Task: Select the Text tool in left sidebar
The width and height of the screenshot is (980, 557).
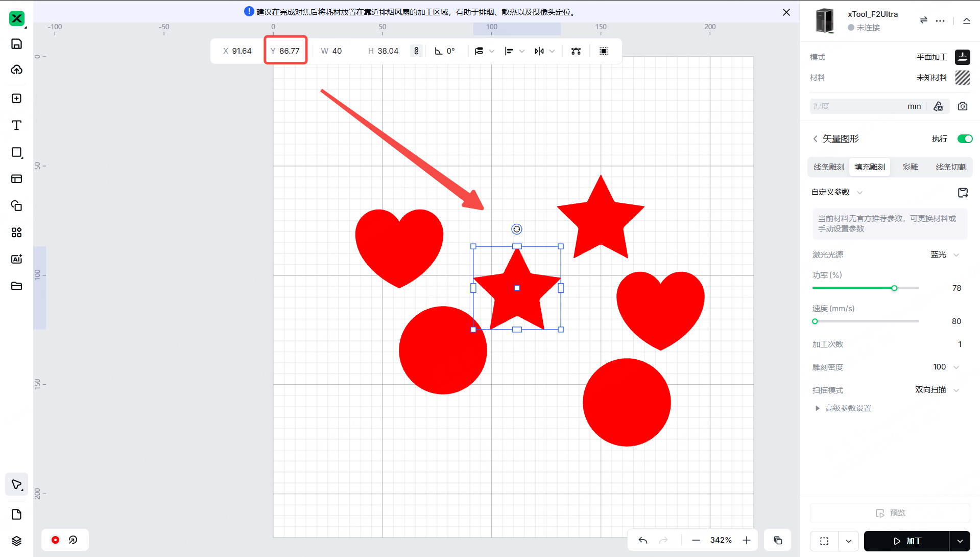Action: tap(16, 125)
